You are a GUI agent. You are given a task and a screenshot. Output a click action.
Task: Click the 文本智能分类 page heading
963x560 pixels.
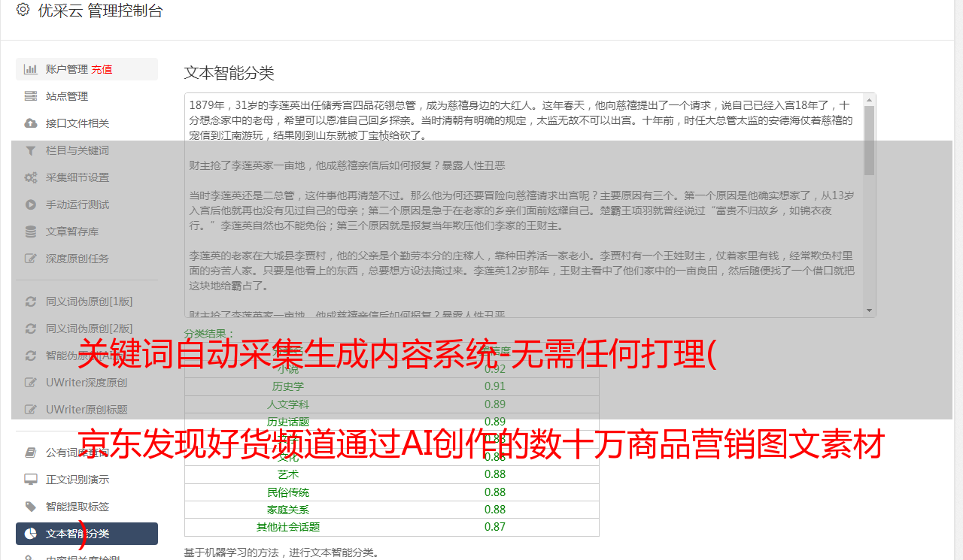(x=229, y=73)
